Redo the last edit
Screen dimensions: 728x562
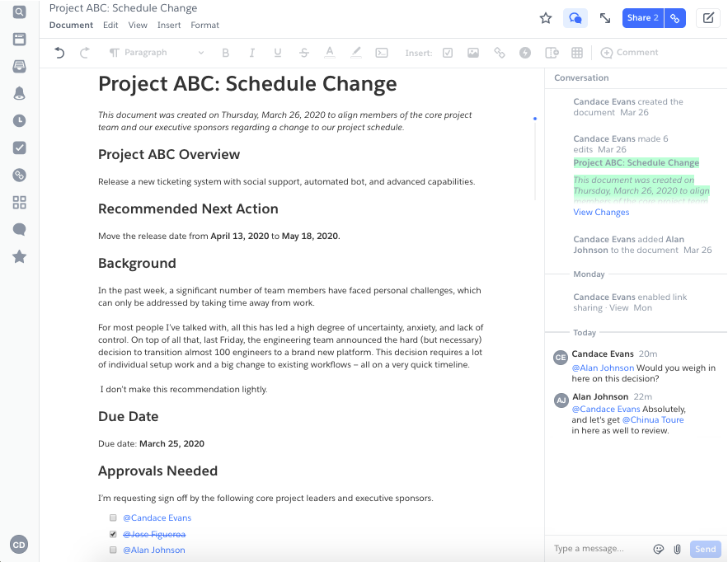tap(84, 53)
